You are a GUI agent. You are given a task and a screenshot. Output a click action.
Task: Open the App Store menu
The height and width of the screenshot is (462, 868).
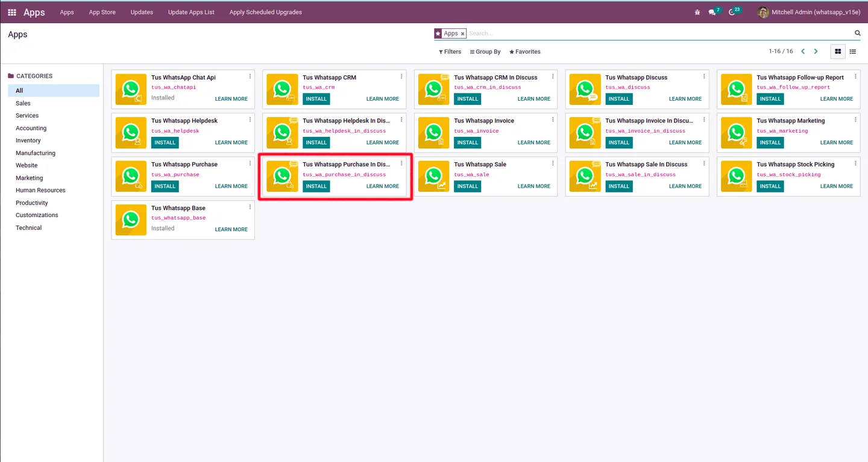click(102, 12)
